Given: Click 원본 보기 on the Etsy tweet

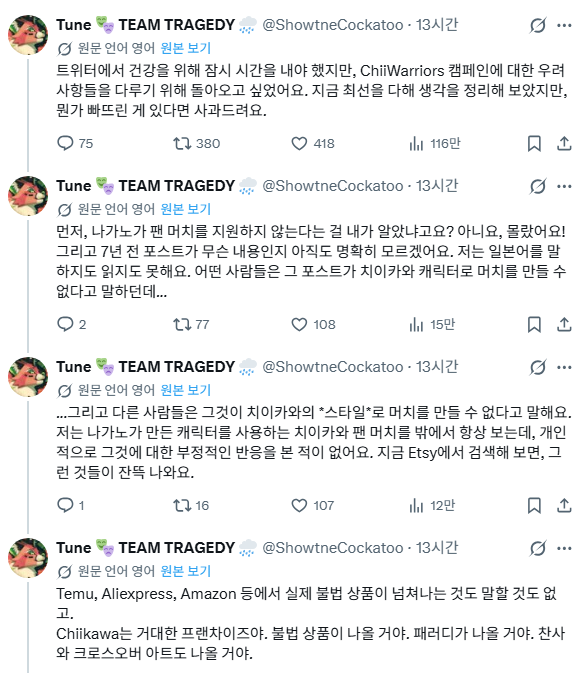Looking at the screenshot, I should tap(185, 390).
